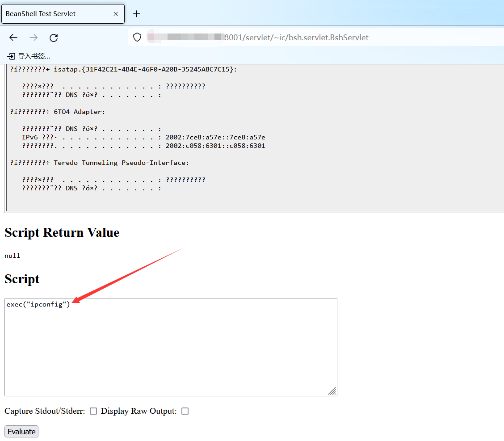The height and width of the screenshot is (441, 504).
Task: Focus the URL address bar
Action: coord(295,38)
